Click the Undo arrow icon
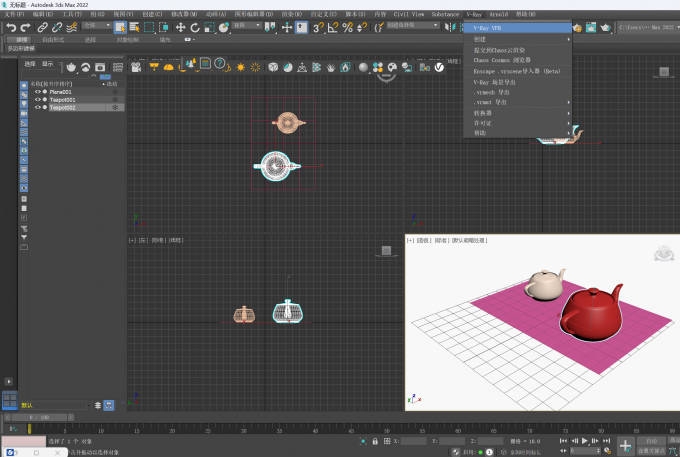Image resolution: width=680 pixels, height=457 pixels. 11,27
